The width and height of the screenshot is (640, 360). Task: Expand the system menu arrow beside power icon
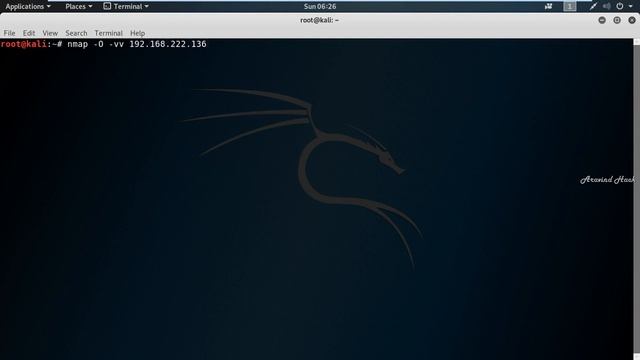(x=631, y=7)
